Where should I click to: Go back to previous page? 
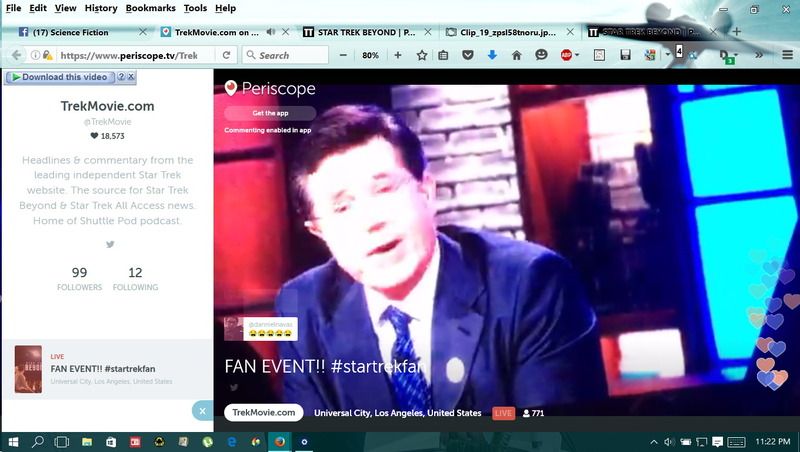[16, 55]
